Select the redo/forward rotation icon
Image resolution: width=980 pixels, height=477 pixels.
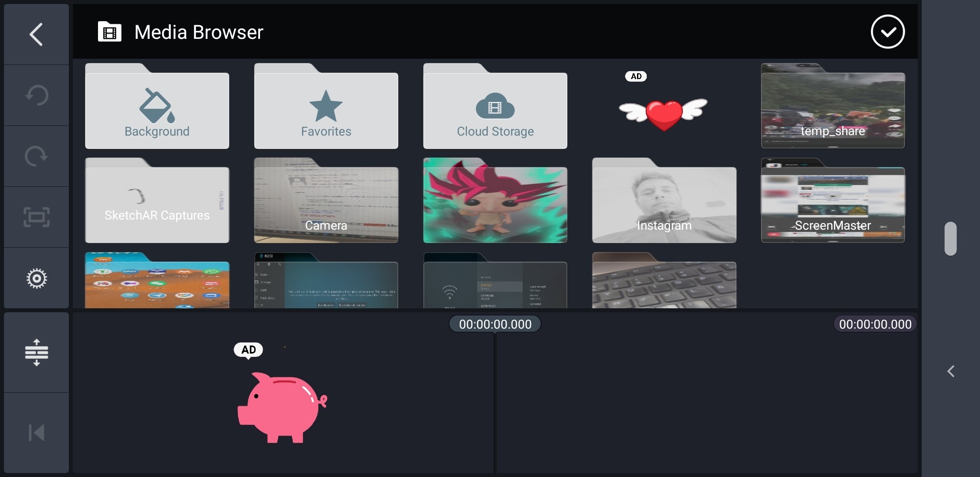coord(36,155)
